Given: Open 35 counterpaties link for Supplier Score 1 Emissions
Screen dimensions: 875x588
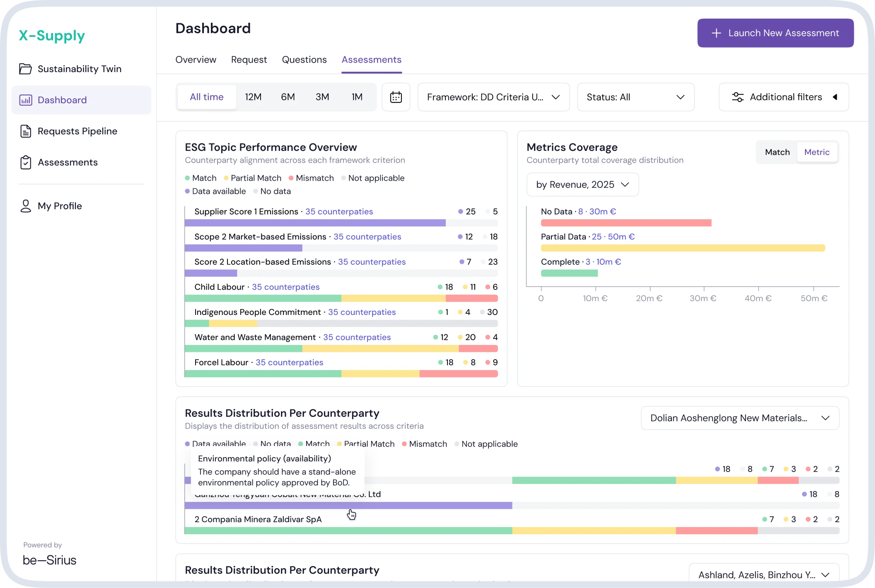Looking at the screenshot, I should [339, 211].
